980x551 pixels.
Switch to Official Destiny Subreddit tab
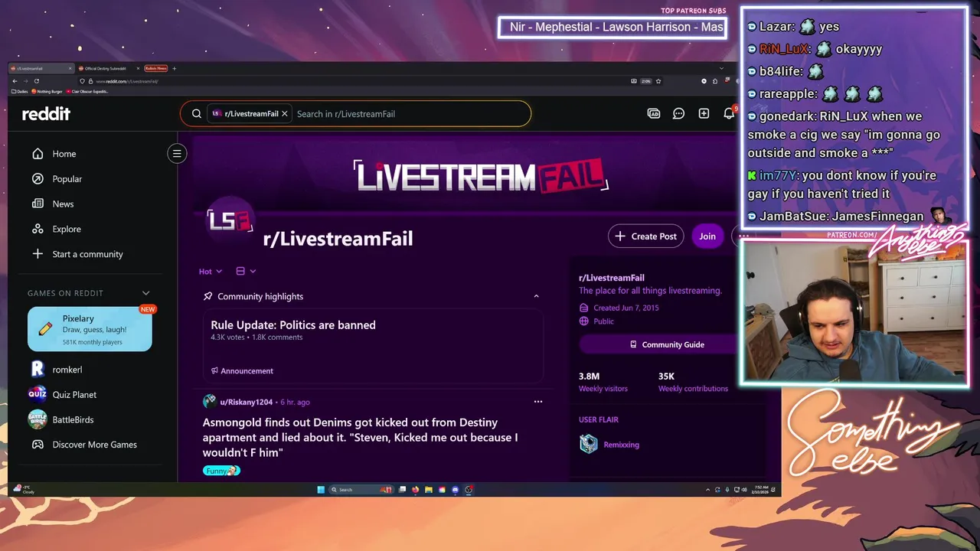[107, 68]
